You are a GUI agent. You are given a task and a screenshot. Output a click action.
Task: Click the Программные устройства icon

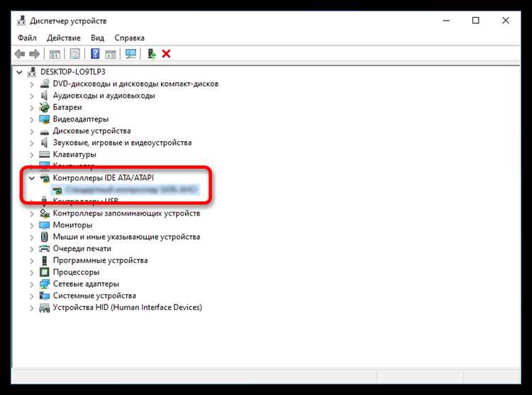45,260
